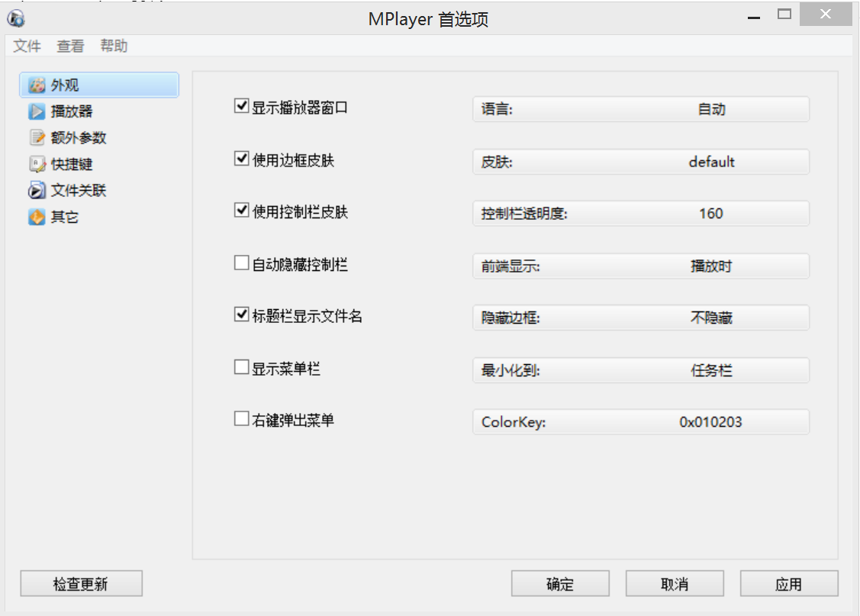860x616 pixels.
Task: Click the 控制栏透明度 field with value 160
Action: (641, 214)
